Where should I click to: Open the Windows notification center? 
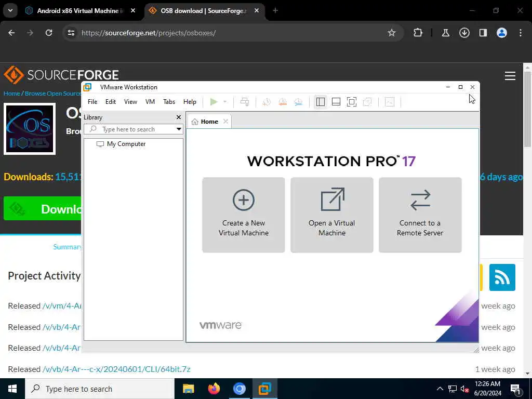[515, 389]
